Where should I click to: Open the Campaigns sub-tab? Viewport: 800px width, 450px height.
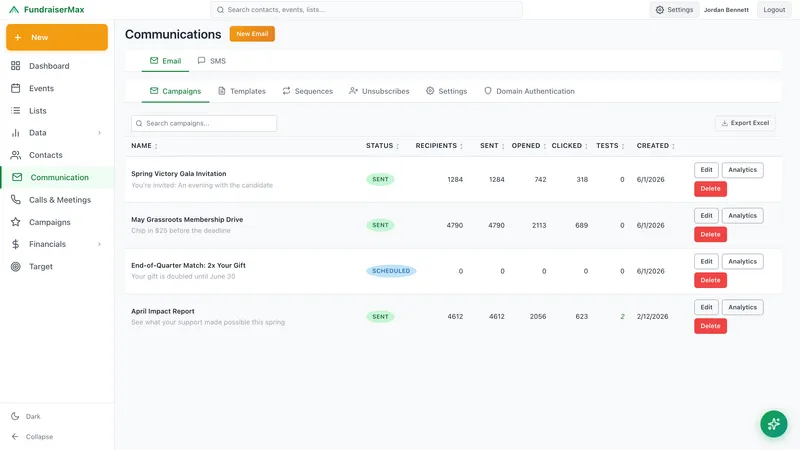(176, 91)
